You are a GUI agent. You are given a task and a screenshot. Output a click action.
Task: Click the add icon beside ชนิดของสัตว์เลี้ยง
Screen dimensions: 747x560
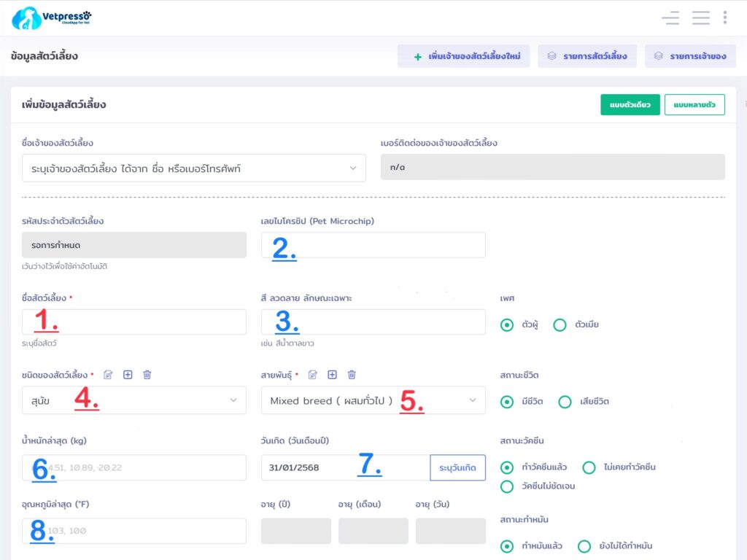click(x=128, y=375)
